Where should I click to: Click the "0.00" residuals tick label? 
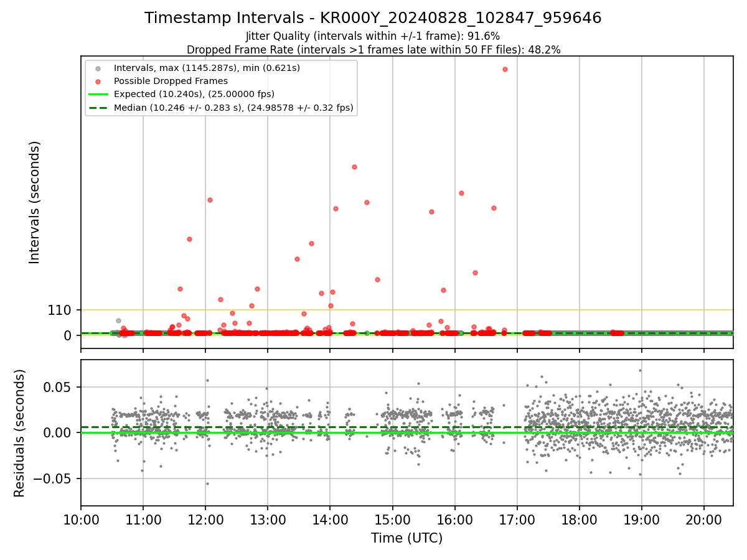(58, 433)
